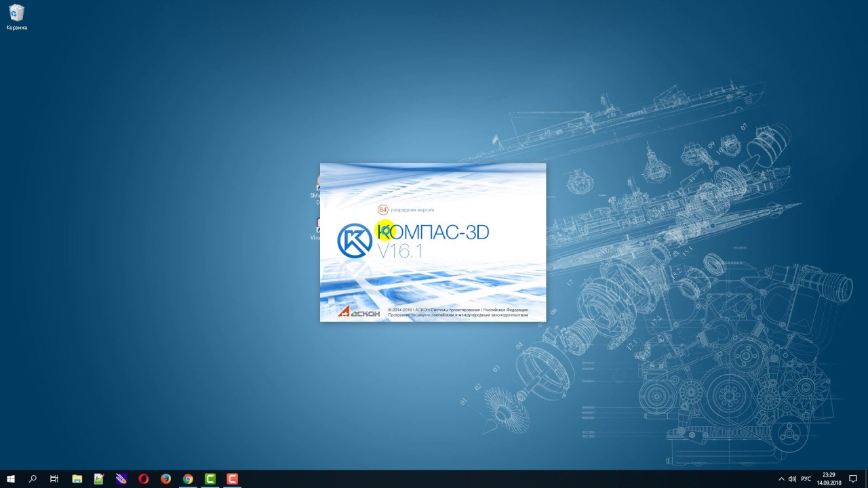Launch the Opera browser from taskbar
This screenshot has width=868, height=488.
click(x=144, y=479)
